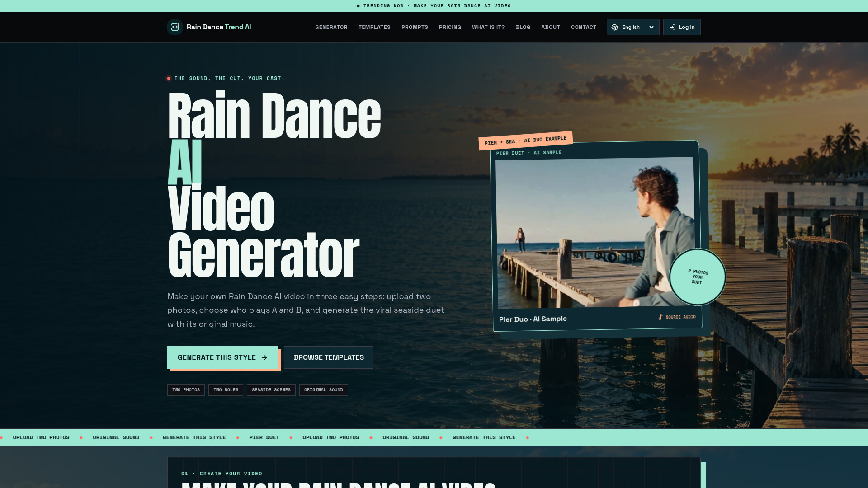Click the Pier Duo sample video thumbnail
This screenshot has height=488, width=868.
click(x=595, y=233)
